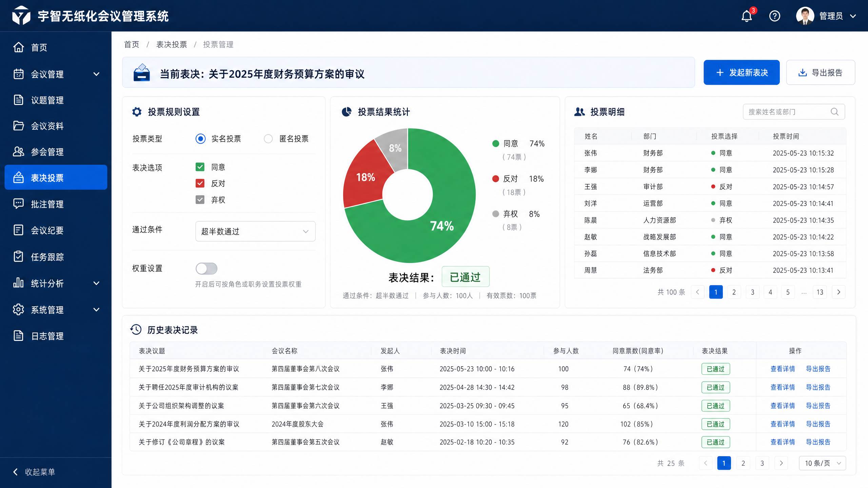Click the 会议资料 folder icon
Viewport: 868px width, 488px height.
click(x=19, y=126)
